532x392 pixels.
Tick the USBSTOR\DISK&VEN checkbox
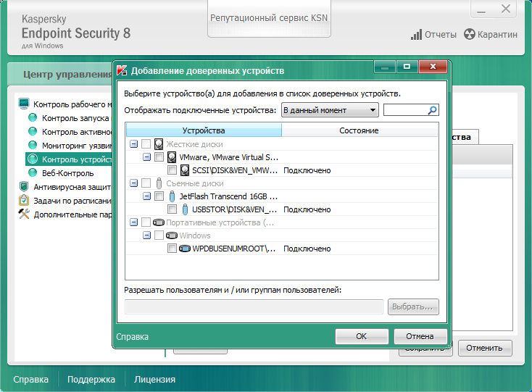pyautogui.click(x=172, y=209)
